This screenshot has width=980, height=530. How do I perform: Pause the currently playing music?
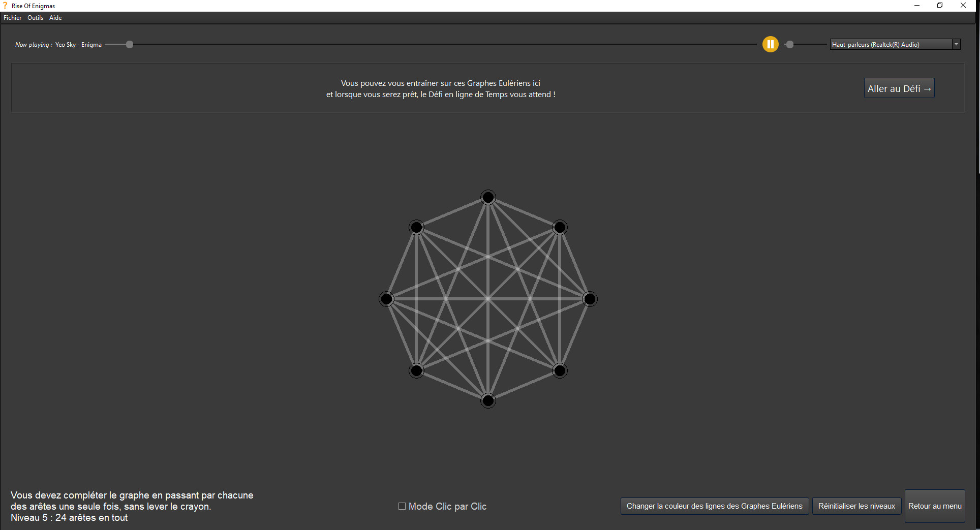tap(770, 44)
